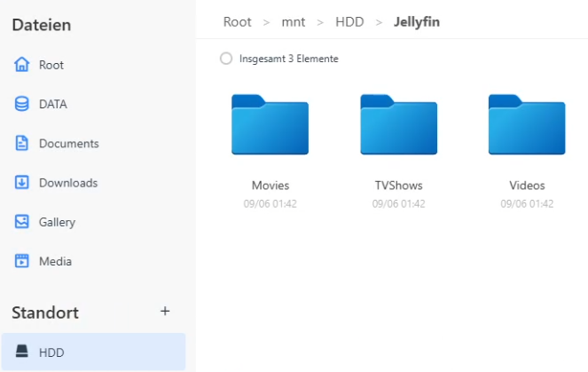This screenshot has width=588, height=372.
Task: Add a new location with plus icon
Action: pyautogui.click(x=165, y=312)
